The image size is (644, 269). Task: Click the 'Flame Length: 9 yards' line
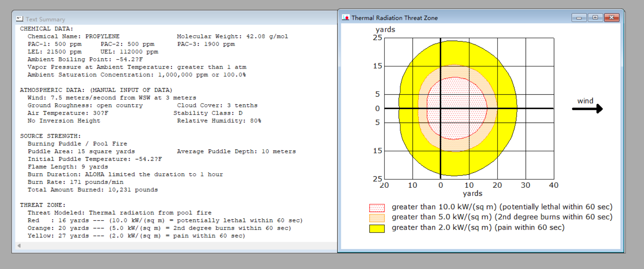pos(68,167)
